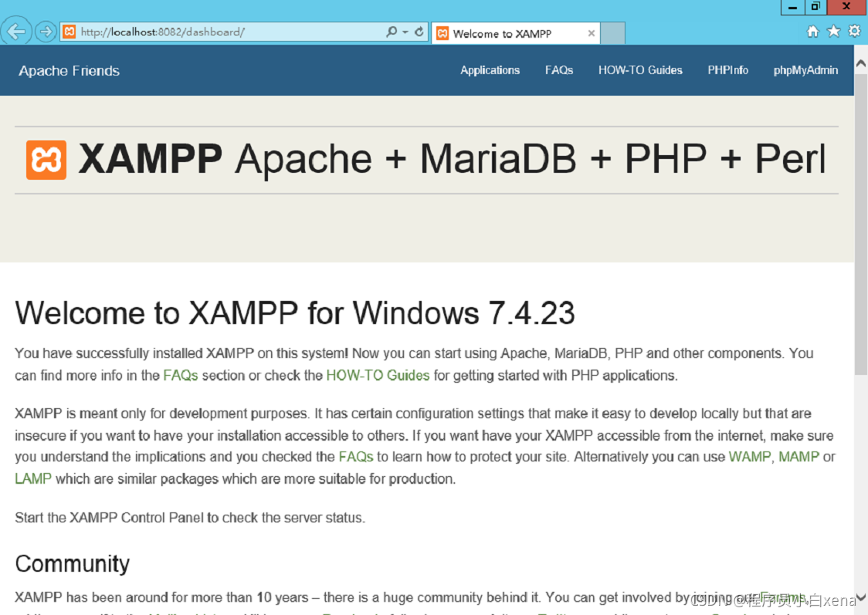Viewport: 868px width, 615px height.
Task: Close the Welcome to XAMPP tab
Action: 592,33
